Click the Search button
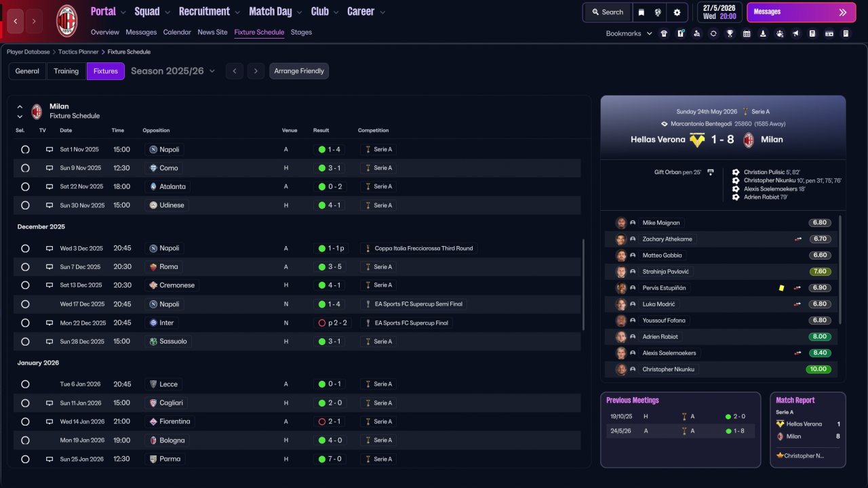 (607, 12)
